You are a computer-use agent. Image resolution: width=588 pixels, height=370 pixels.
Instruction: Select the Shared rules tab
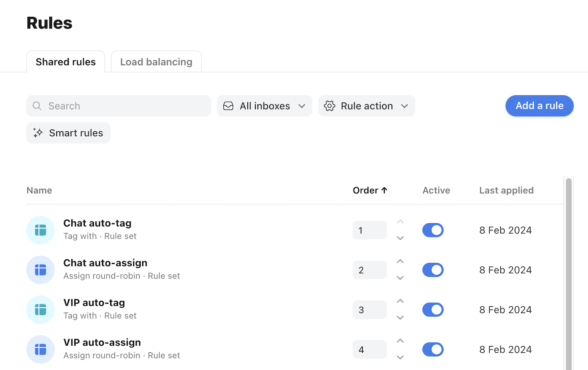pyautogui.click(x=66, y=62)
